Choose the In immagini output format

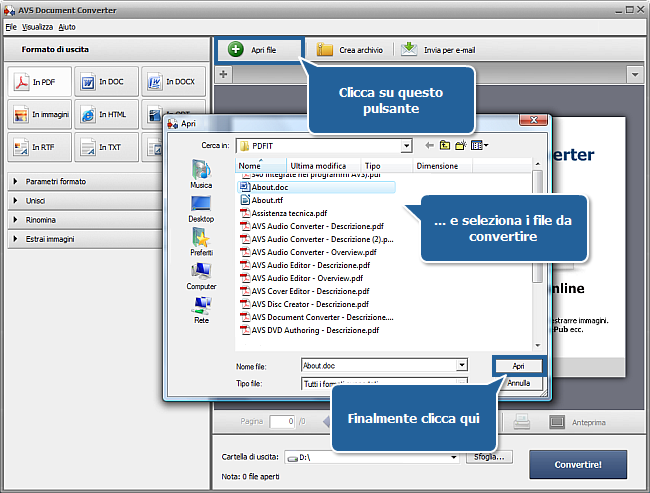(39, 114)
